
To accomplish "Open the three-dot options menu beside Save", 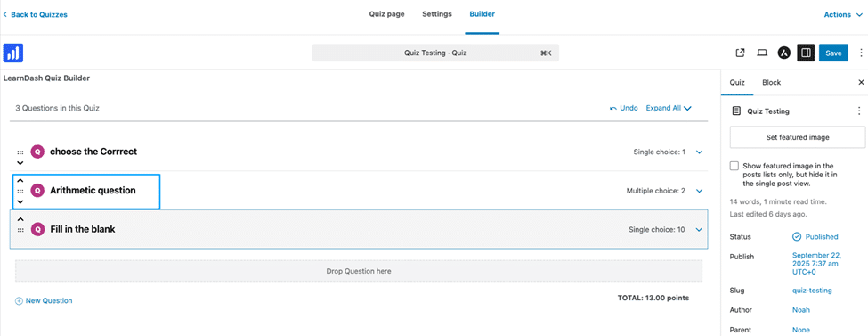I will 861,53.
